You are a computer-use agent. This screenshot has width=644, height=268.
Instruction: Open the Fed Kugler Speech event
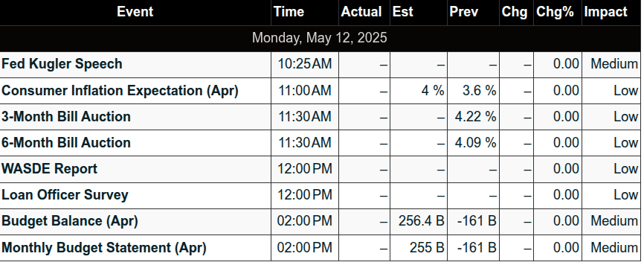point(62,64)
